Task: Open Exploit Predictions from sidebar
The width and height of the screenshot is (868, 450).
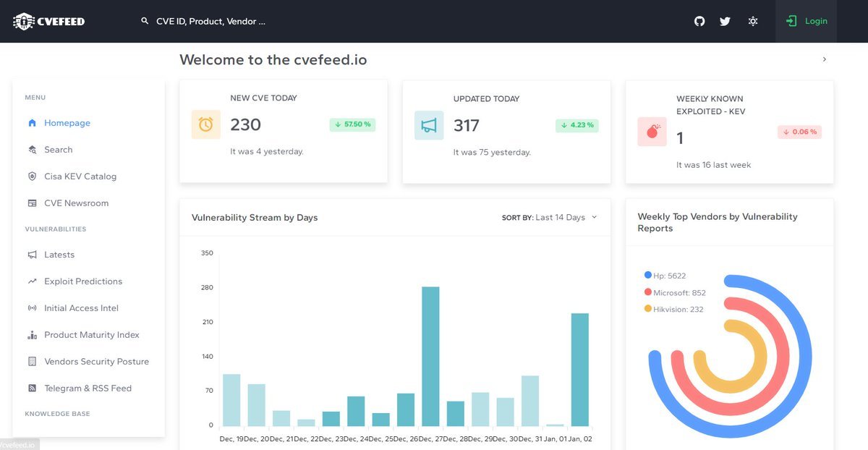Action: pyautogui.click(x=82, y=281)
